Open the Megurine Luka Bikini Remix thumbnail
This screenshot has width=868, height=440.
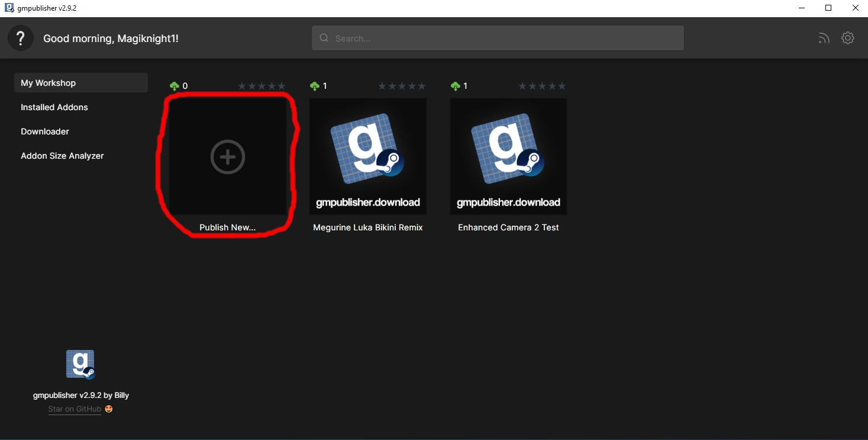(x=368, y=156)
